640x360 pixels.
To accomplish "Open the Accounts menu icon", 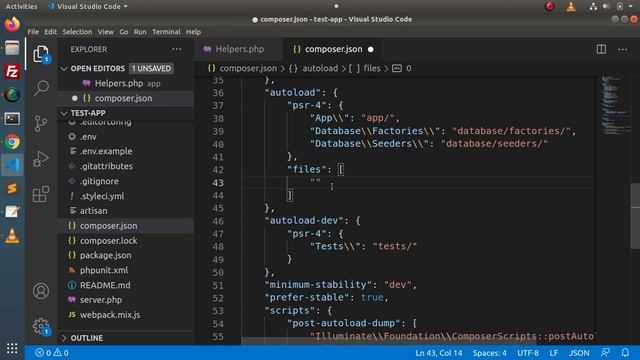I will [41, 291].
